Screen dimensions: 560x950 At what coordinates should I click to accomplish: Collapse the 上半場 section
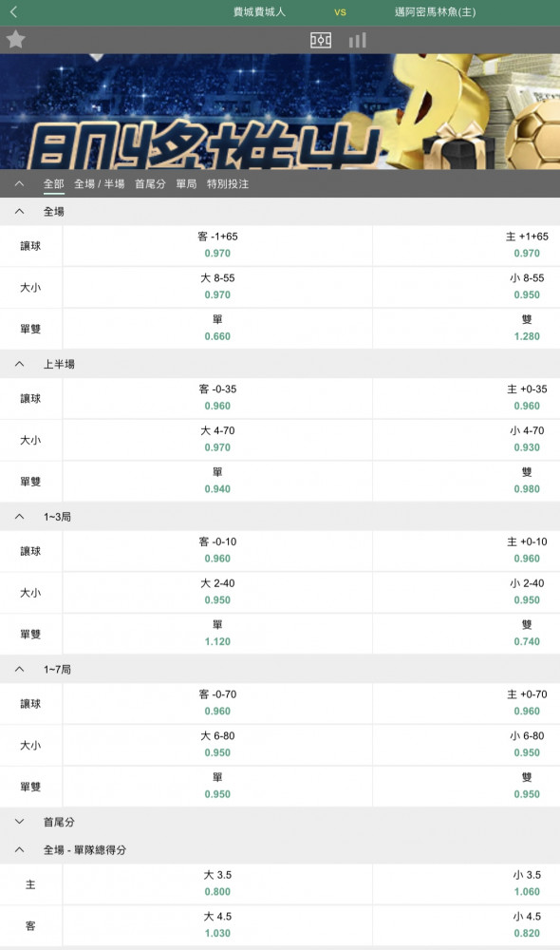pyautogui.click(x=19, y=364)
